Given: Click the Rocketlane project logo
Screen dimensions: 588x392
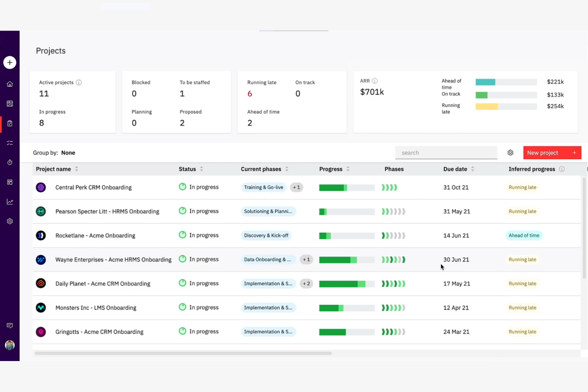Looking at the screenshot, I should click(x=41, y=236).
